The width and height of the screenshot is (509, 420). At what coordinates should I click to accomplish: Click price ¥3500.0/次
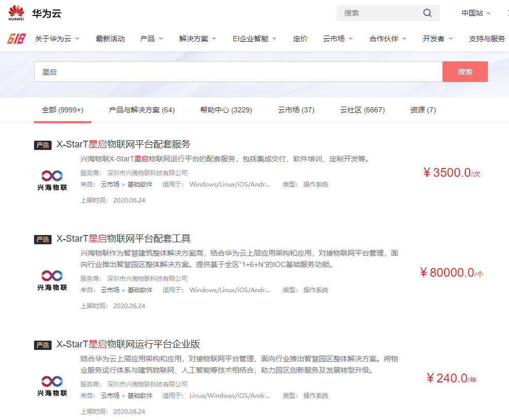pyautogui.click(x=452, y=173)
